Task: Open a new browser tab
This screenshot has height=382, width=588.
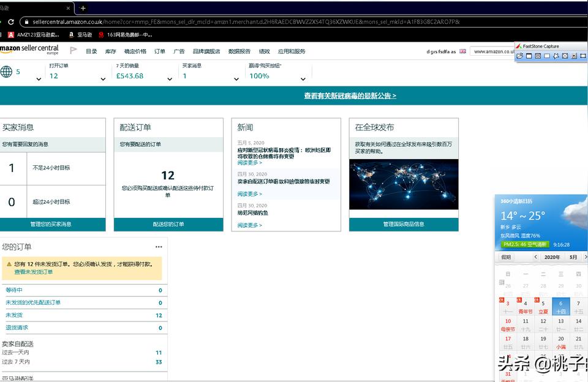Action: (83, 8)
